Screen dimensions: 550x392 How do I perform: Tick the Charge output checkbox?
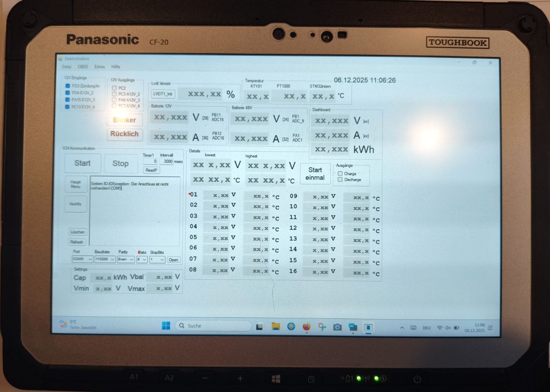pyautogui.click(x=340, y=173)
